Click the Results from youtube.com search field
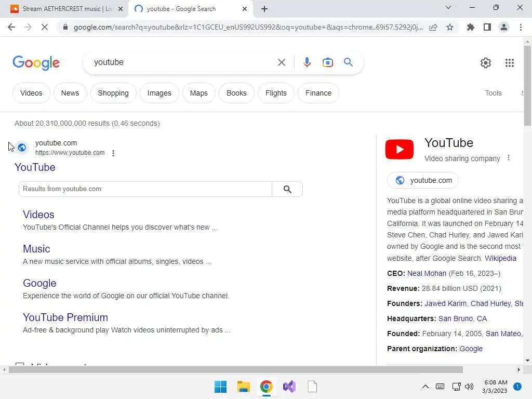 point(145,189)
